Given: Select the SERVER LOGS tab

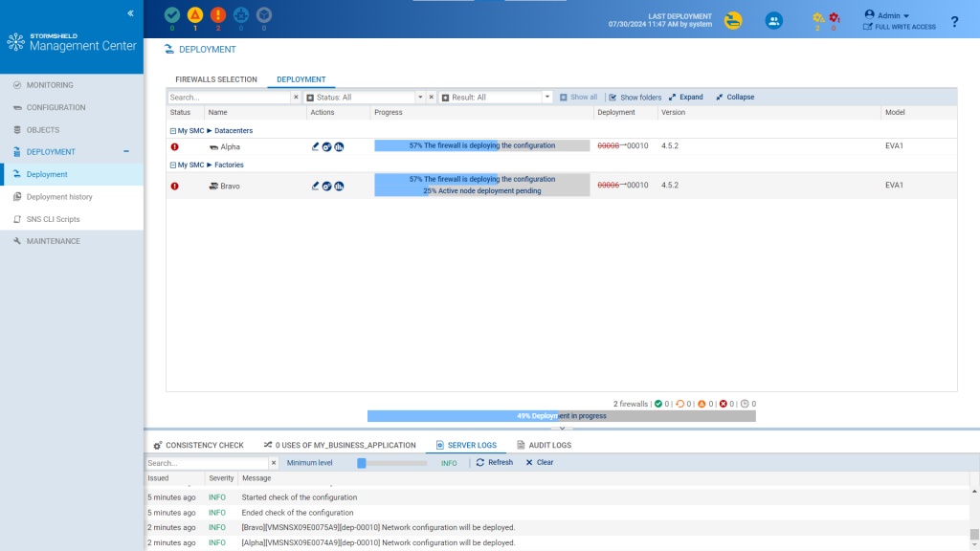Looking at the screenshot, I should click(x=466, y=446).
